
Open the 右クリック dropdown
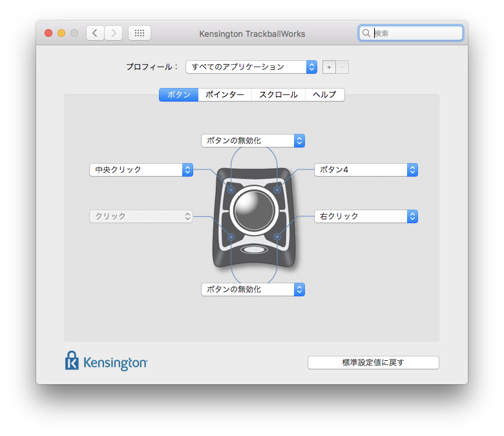pyautogui.click(x=366, y=216)
